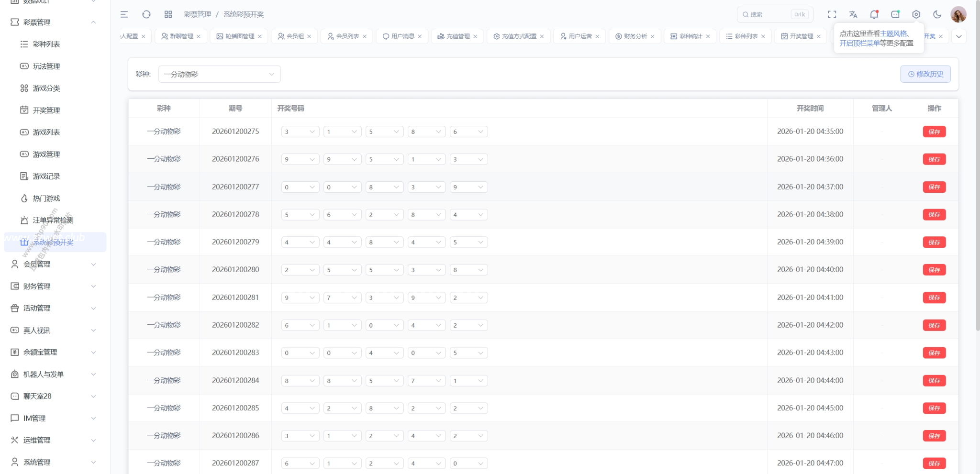Open 玩法管理 in sidebar
This screenshot has height=474, width=980.
[x=55, y=66]
